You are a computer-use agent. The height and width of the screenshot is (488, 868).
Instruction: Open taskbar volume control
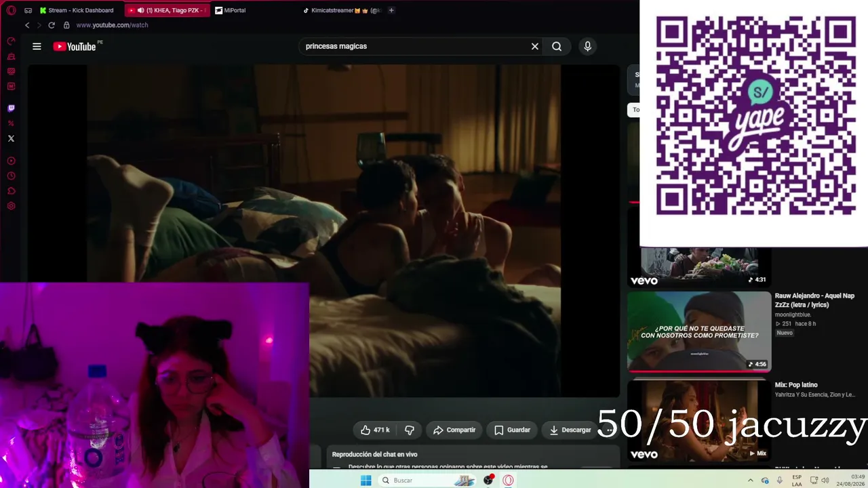[826, 480]
